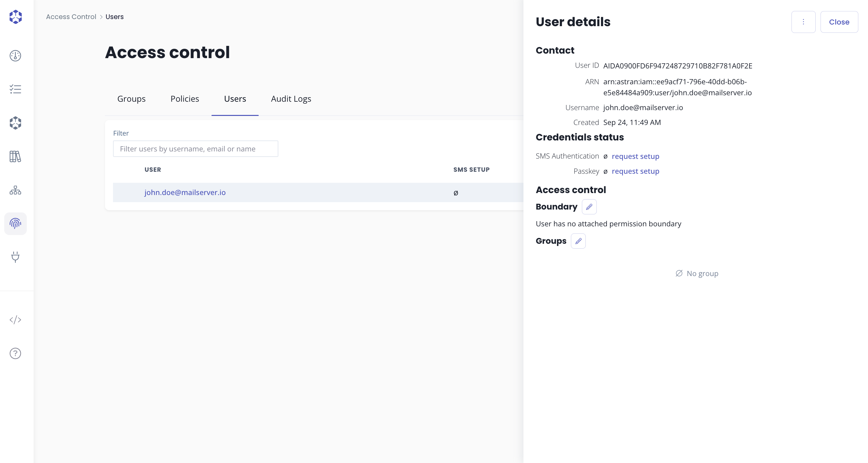Edit the Boundary with pencil icon
The image size is (868, 463).
coord(589,207)
